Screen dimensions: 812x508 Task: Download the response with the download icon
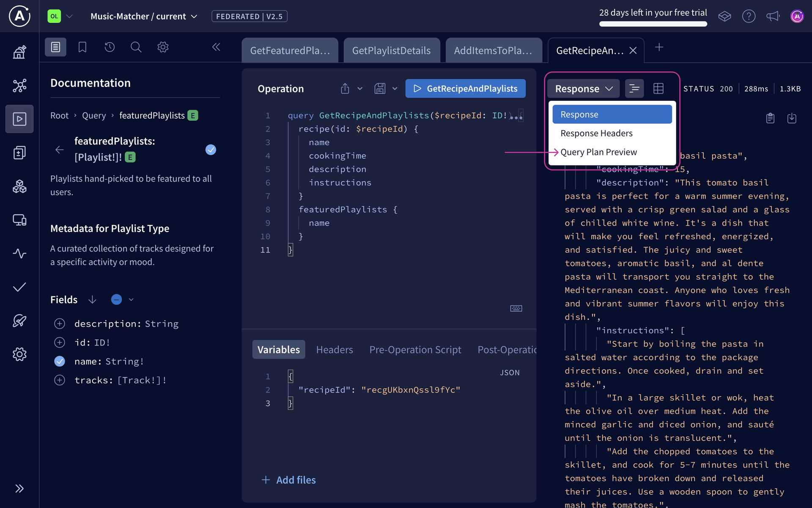793,119
